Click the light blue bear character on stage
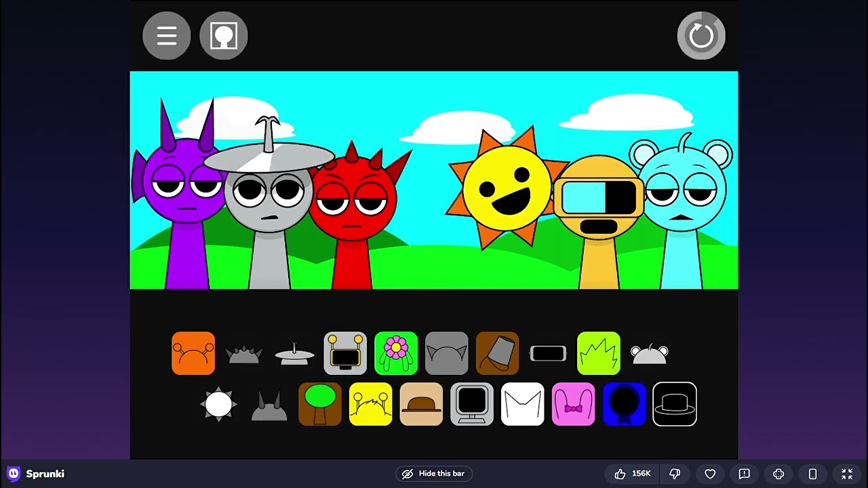868x488 pixels. 682,210
